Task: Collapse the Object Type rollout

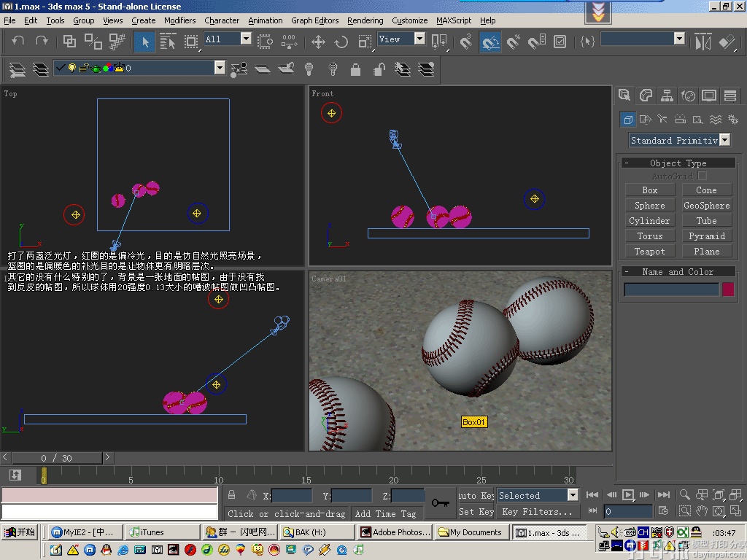Action: coord(678,163)
